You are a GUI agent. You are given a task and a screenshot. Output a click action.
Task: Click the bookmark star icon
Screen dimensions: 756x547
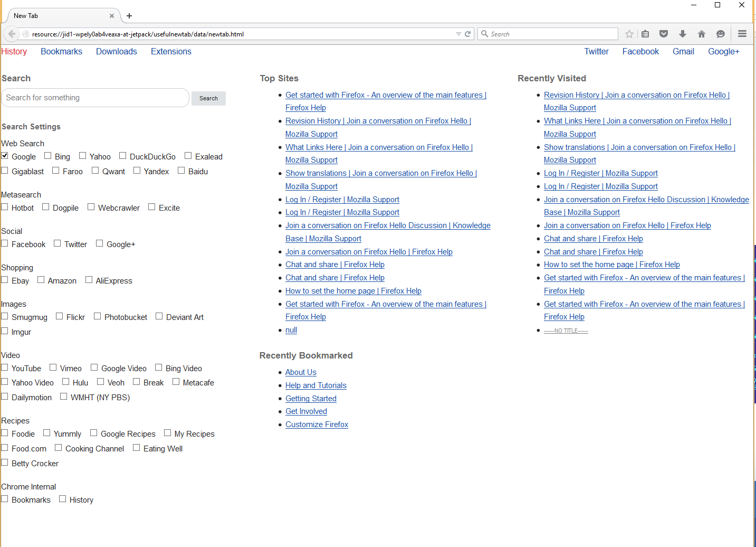629,34
